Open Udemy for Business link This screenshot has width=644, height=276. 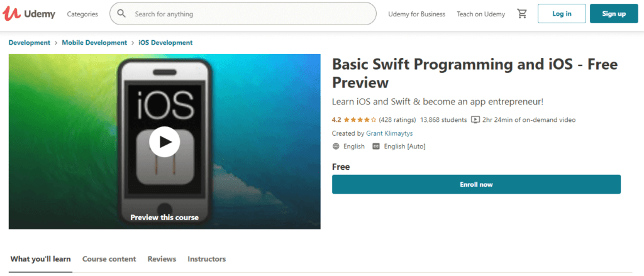pyautogui.click(x=416, y=14)
